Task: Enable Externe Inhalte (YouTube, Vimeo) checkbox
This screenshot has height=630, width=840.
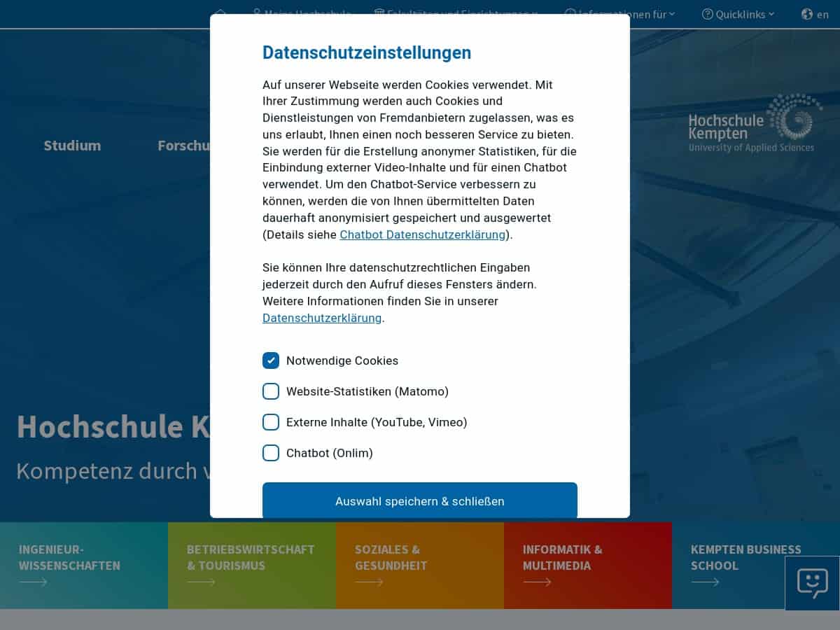Action: click(x=271, y=422)
